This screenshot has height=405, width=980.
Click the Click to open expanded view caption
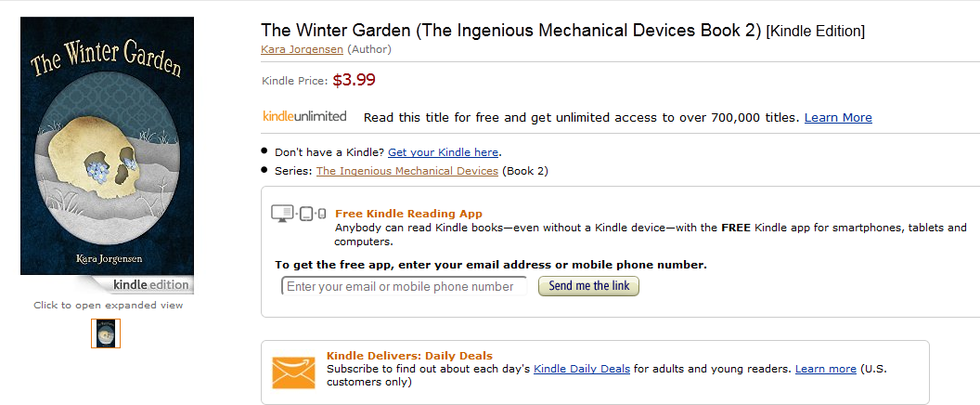tap(108, 305)
